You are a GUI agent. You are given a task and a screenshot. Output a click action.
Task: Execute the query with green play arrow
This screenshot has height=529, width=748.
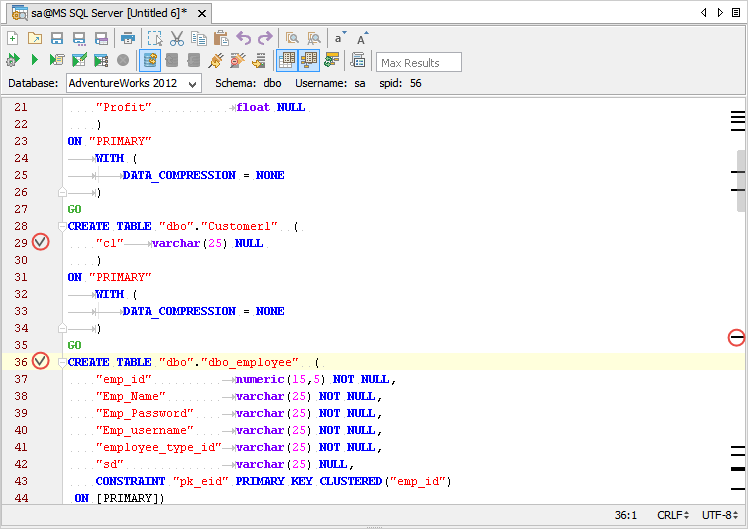pyautogui.click(x=35, y=60)
